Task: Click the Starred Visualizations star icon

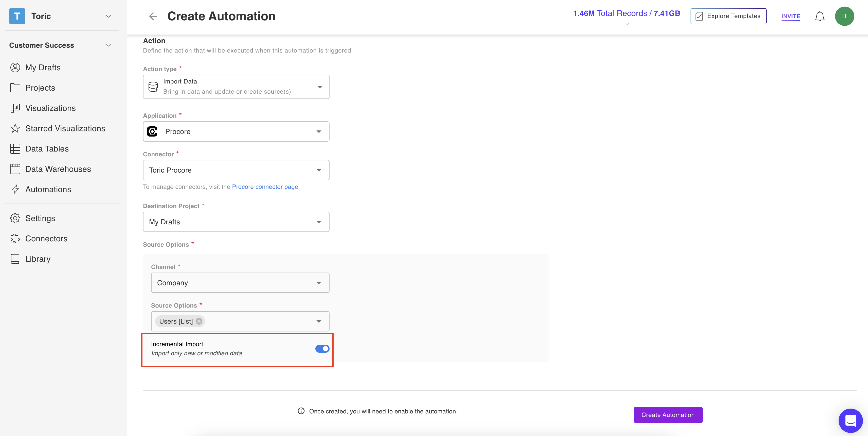Action: [x=15, y=128]
